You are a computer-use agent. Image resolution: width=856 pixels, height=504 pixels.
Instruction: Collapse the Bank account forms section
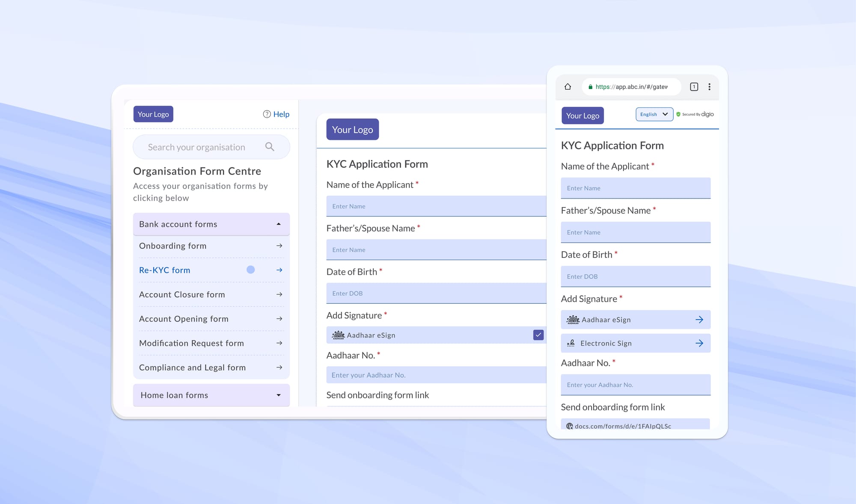(x=279, y=224)
